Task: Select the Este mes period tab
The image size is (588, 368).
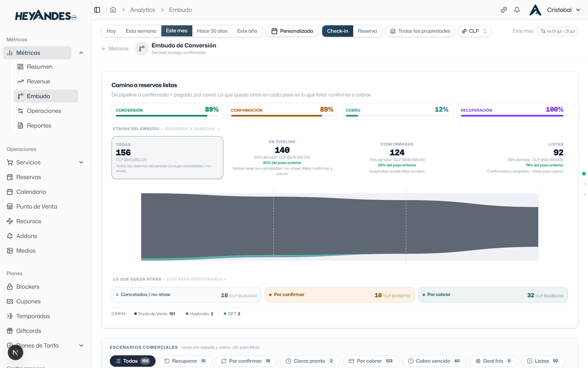Action: [x=177, y=31]
